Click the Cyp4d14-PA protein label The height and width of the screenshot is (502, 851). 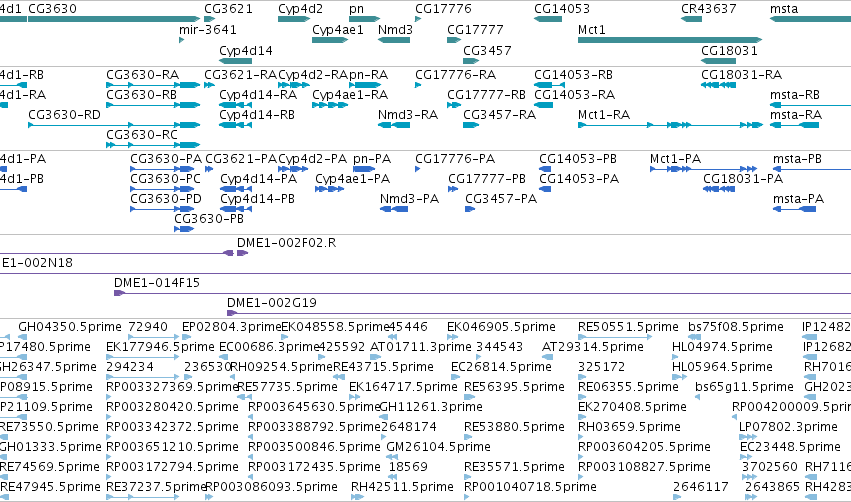pos(259,179)
